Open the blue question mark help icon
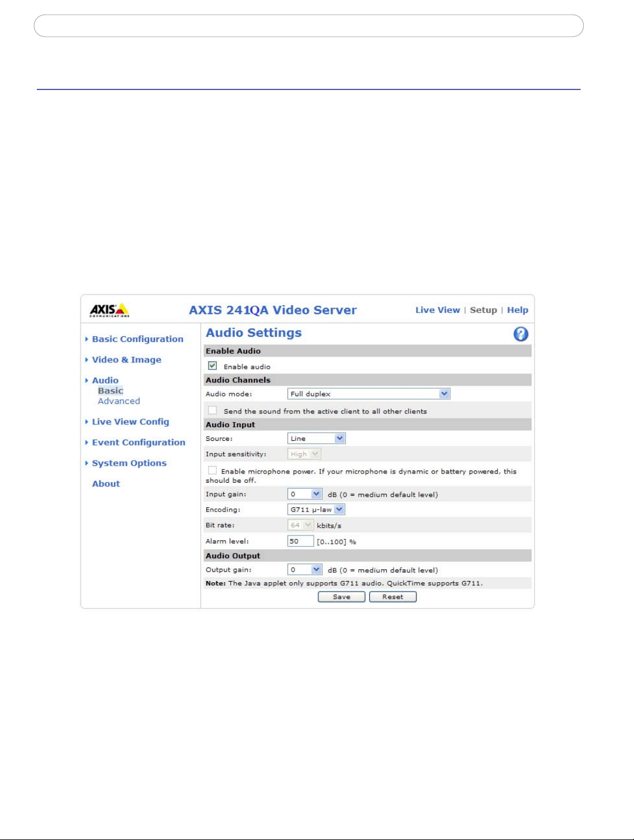 pyautogui.click(x=521, y=334)
